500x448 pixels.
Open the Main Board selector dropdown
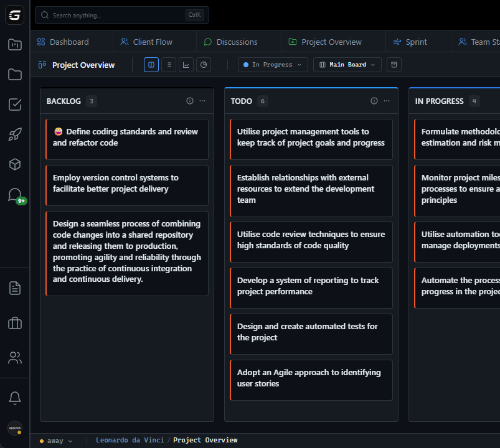coord(347,64)
